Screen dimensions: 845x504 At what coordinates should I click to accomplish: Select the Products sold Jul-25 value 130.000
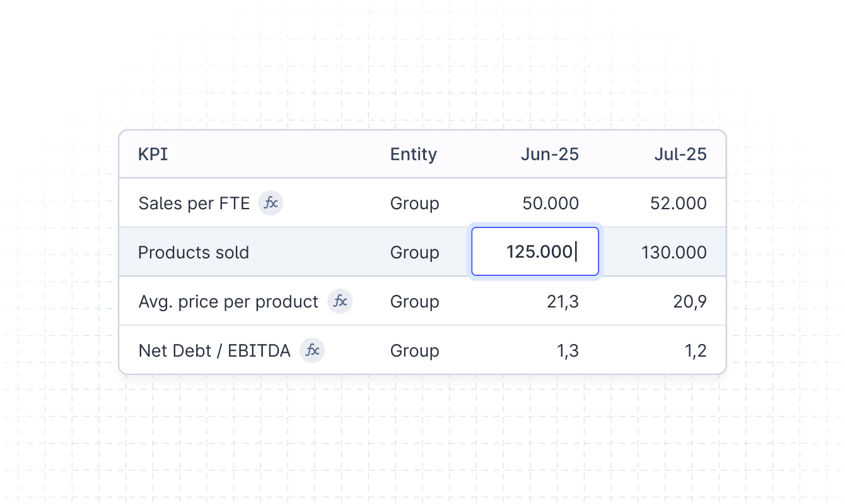click(673, 253)
